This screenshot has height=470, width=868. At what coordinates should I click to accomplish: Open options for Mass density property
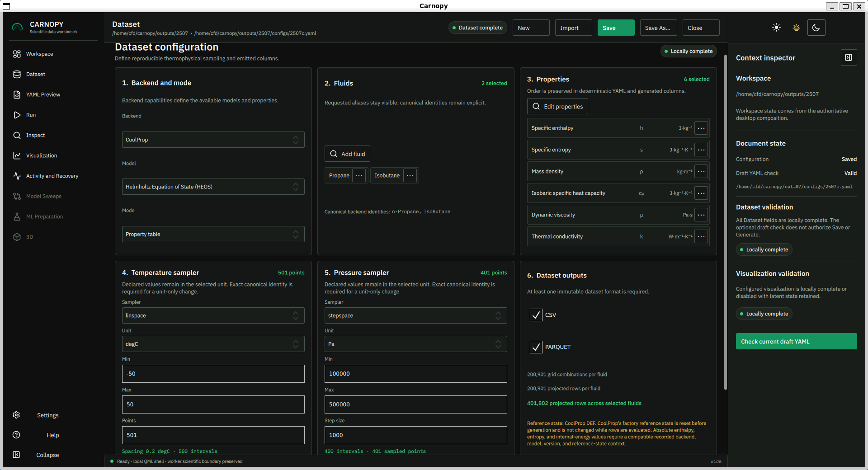click(701, 171)
